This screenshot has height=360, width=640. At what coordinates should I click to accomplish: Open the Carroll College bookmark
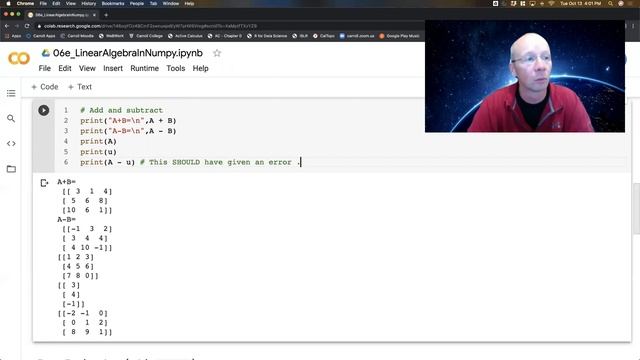[x=146, y=36]
